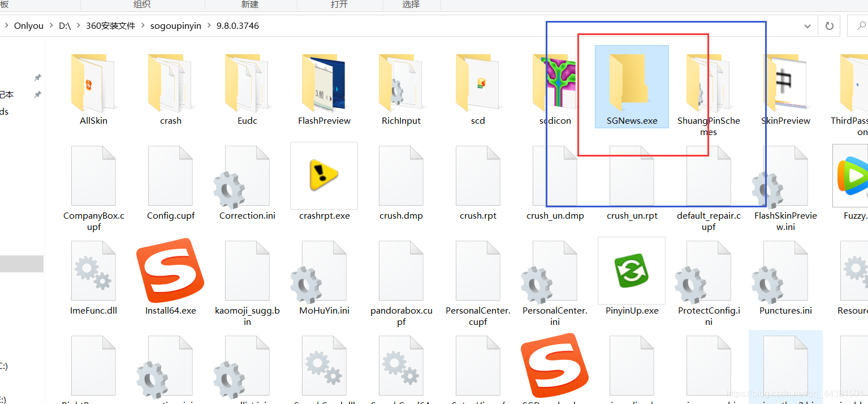868x404 pixels.
Task: Select the crashrpt.exe warning icon file
Action: tap(324, 182)
